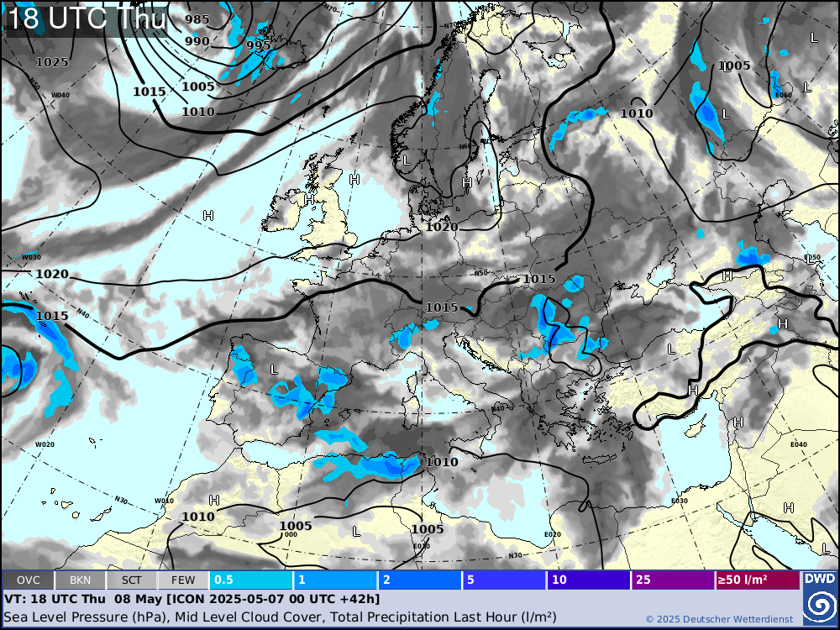This screenshot has width=840, height=630.
Task: Click the 1020 isobar label on the Atlantic
Action: 52,275
